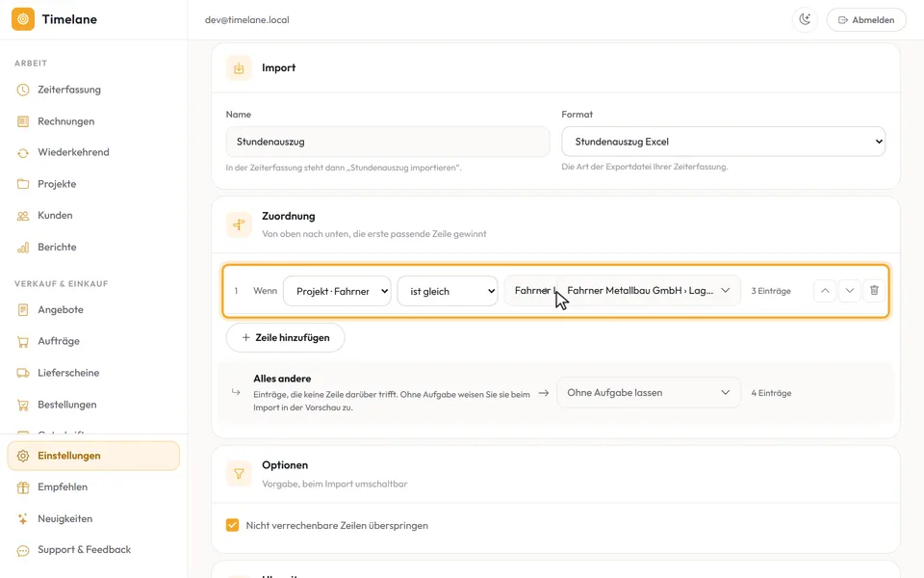Click the Support & Feedback chat icon
This screenshot has width=924, height=578.
(23, 550)
